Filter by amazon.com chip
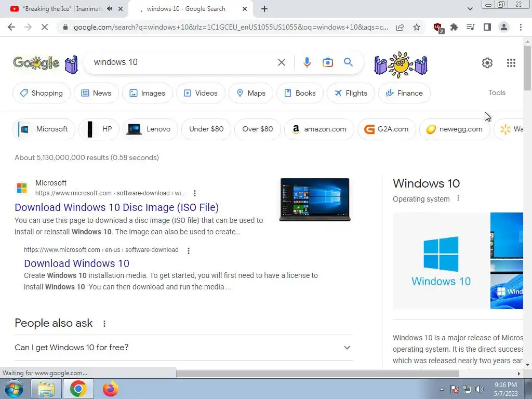The width and height of the screenshot is (532, 399). (319, 129)
